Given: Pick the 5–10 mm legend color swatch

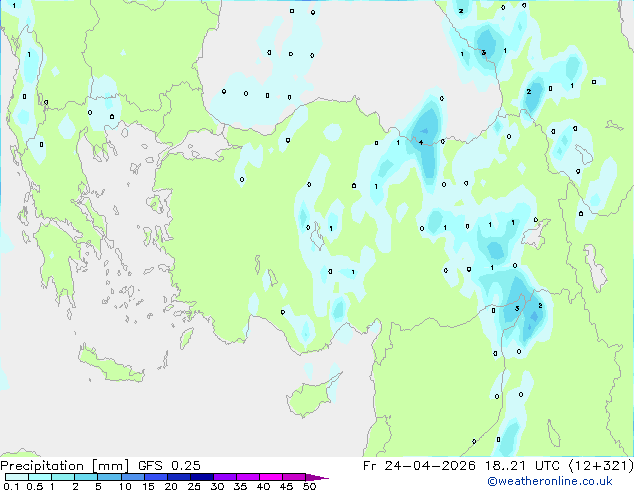Looking at the screenshot, I should click(109, 477).
